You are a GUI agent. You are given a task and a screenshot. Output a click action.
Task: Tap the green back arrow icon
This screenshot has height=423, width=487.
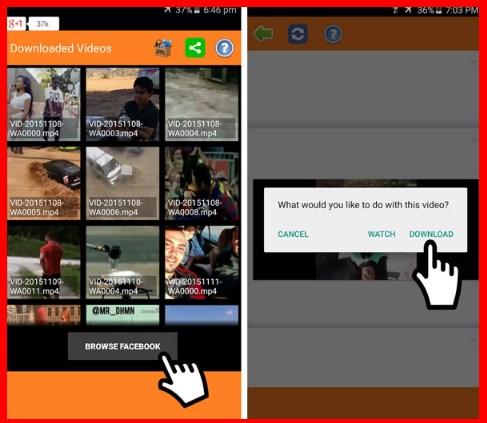[263, 34]
